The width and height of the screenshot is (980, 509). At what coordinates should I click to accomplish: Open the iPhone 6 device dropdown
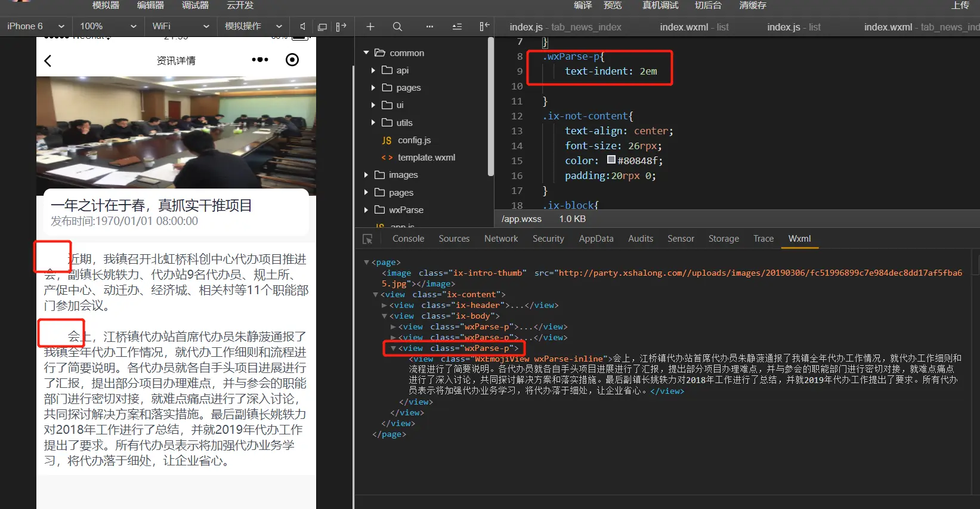click(x=36, y=26)
